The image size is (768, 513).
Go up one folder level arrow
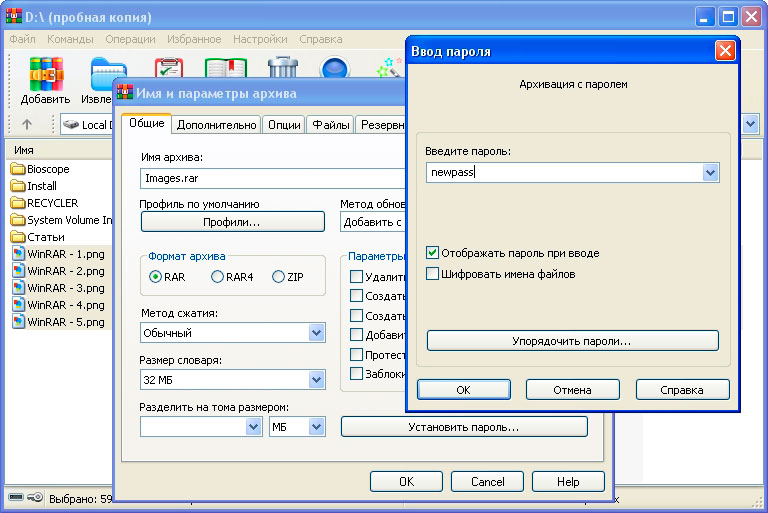pyautogui.click(x=27, y=124)
